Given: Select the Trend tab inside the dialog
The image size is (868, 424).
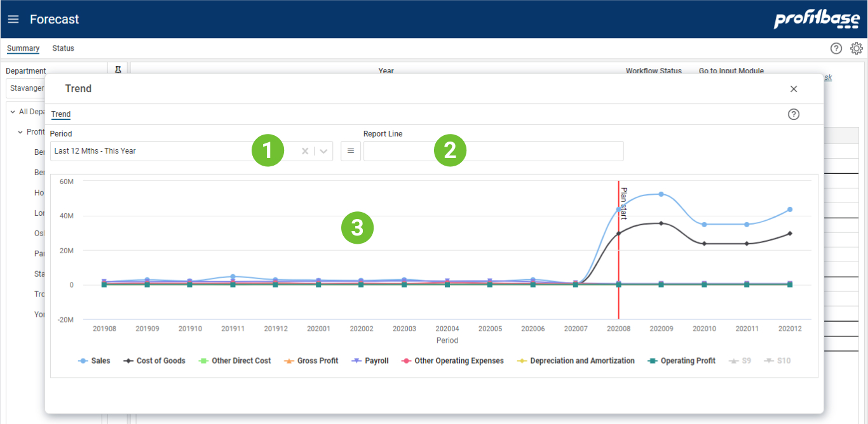Looking at the screenshot, I should [60, 114].
